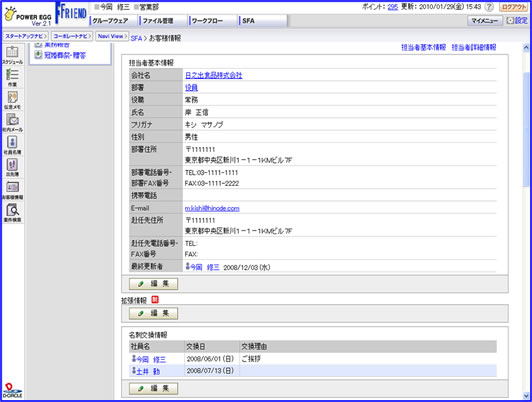
Task: Open 土井 勤 employee link
Action: (x=148, y=371)
